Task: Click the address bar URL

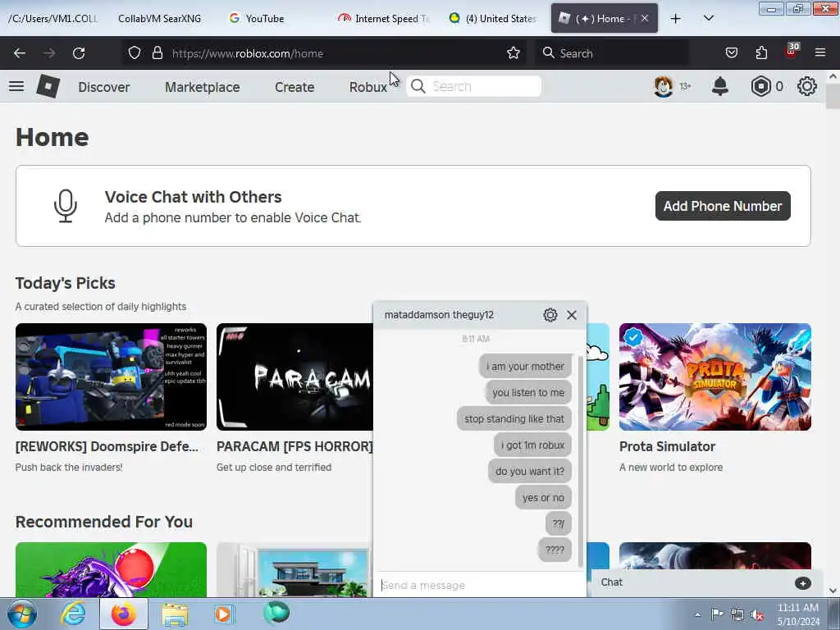Action: 248,53
